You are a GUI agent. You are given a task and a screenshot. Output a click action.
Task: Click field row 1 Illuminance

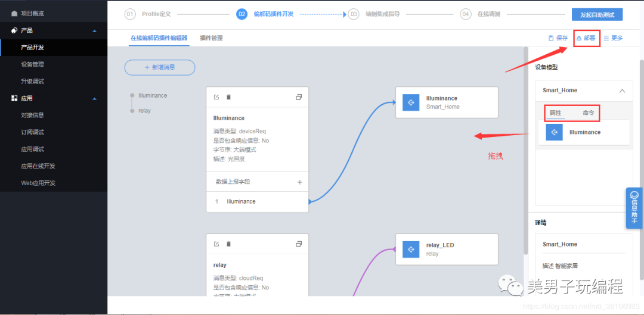click(x=257, y=201)
